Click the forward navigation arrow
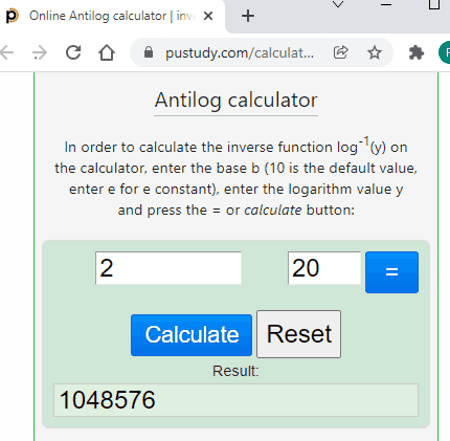450x441 pixels. tap(40, 53)
